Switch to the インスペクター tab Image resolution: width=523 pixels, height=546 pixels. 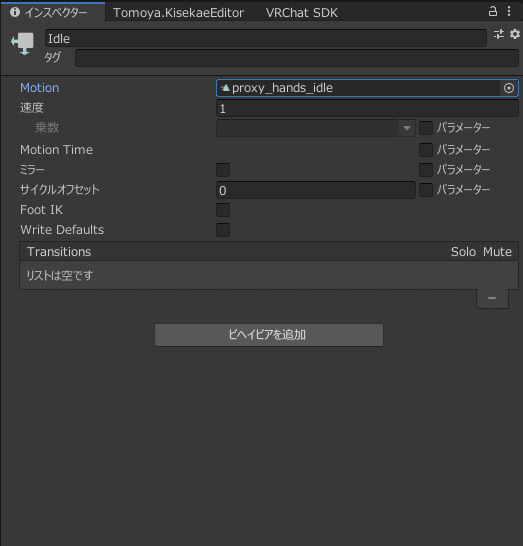click(x=53, y=12)
